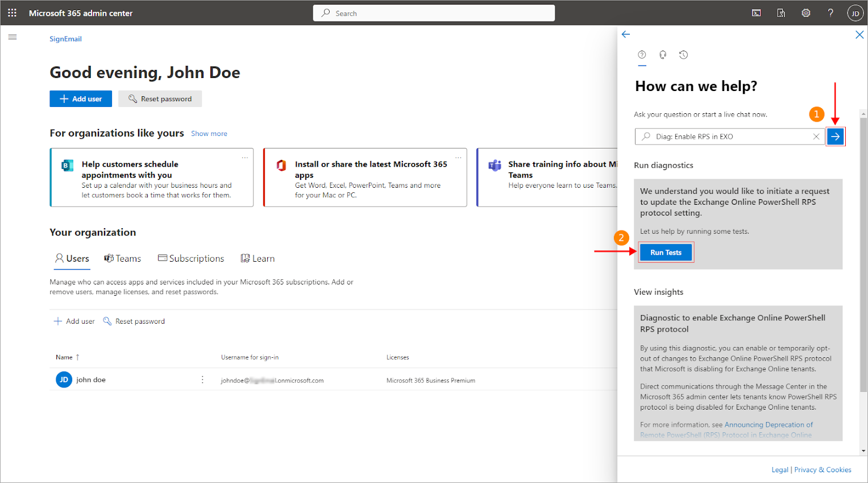Viewport: 868px width, 483px height.
Task: Click the Office icon on install card
Action: point(281,166)
